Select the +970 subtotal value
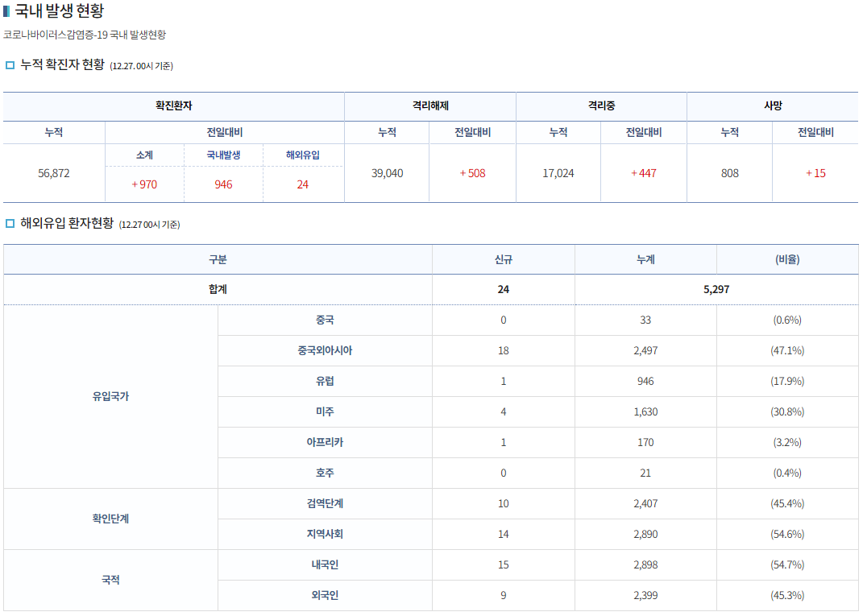863x616 pixels. click(x=144, y=185)
